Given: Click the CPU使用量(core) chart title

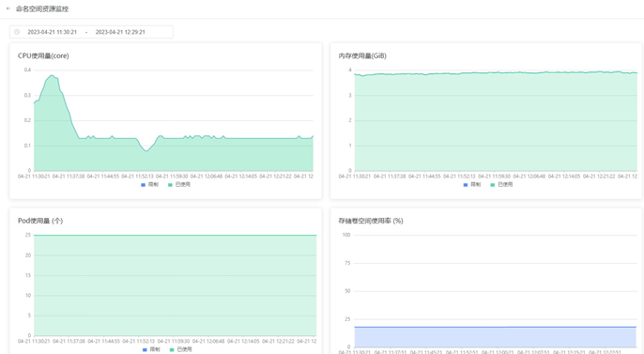Looking at the screenshot, I should coord(43,55).
